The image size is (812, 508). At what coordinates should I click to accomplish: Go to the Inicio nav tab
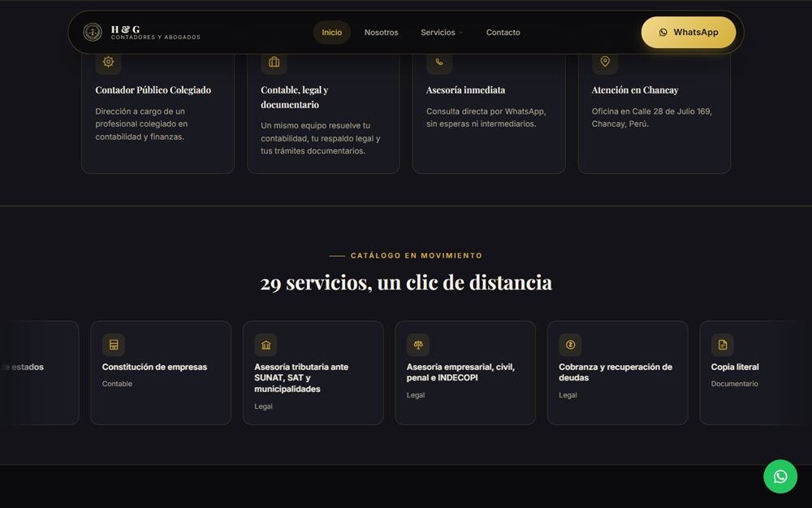point(332,33)
